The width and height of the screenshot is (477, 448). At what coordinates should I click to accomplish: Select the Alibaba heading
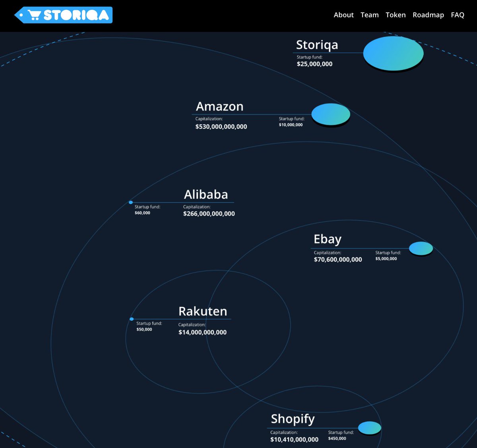(x=206, y=195)
